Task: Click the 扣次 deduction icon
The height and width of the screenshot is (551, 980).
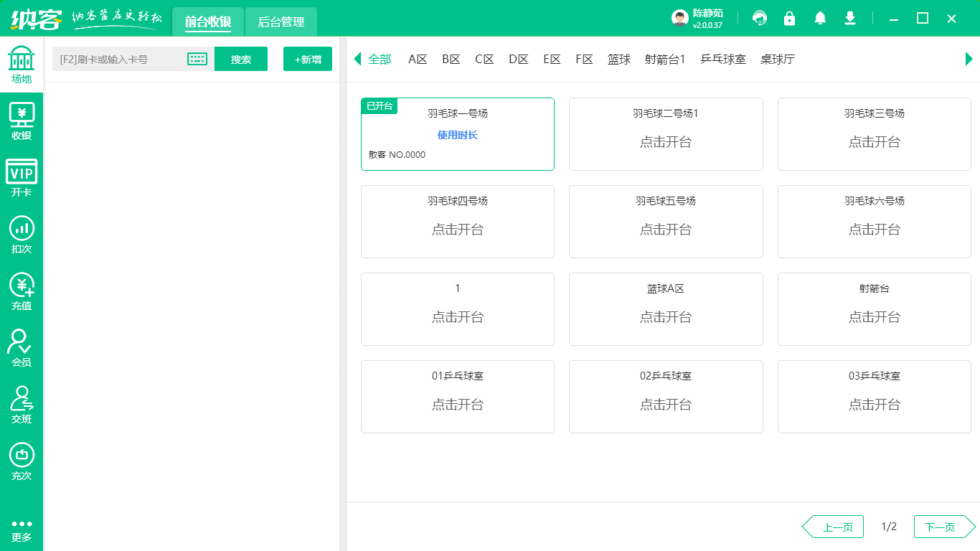Action: (x=22, y=234)
